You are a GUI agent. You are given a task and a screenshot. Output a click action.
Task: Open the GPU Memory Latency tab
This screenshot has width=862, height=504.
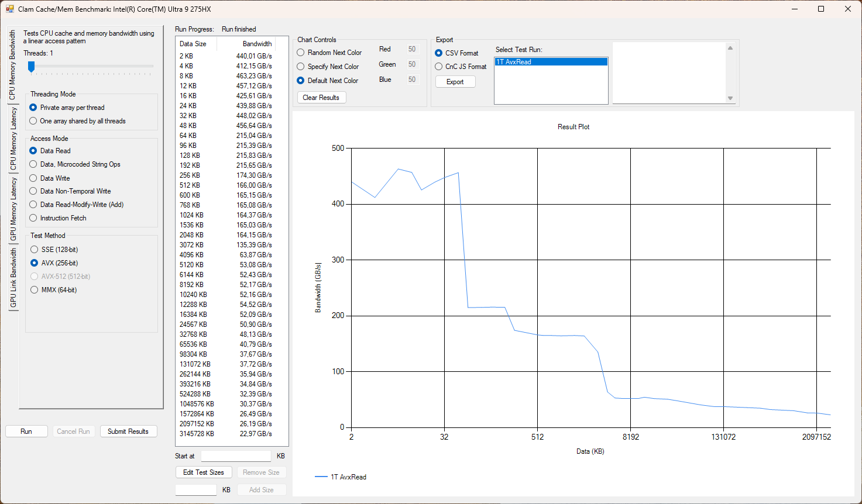13,209
